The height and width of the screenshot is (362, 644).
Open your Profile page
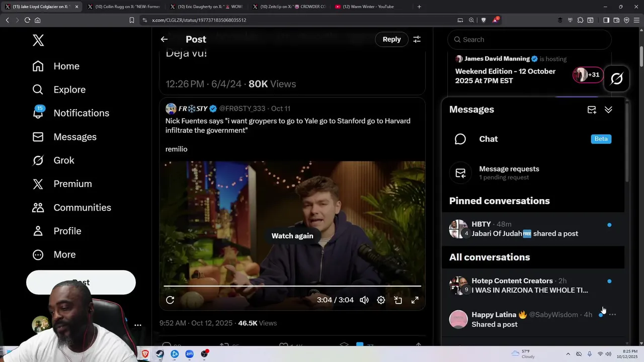point(56,231)
